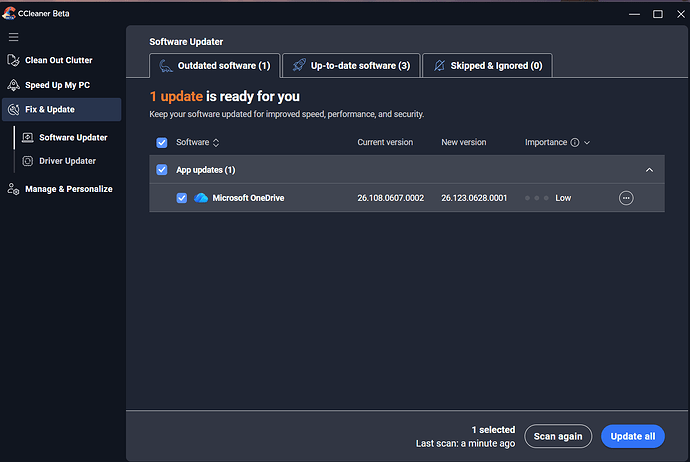Screen dimensions: 690x462
Task: Click the '1 update is ready for you' heading
Action: (x=224, y=96)
